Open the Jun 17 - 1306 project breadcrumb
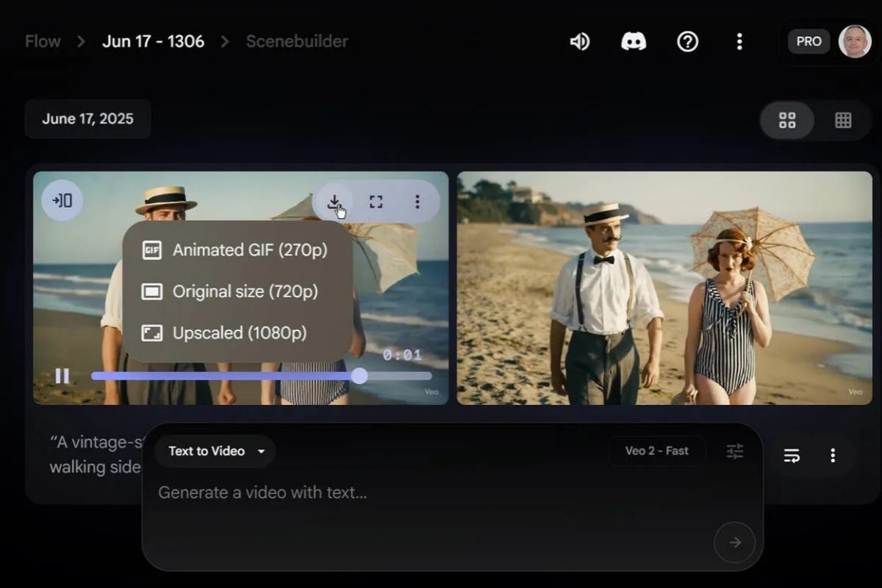 153,41
